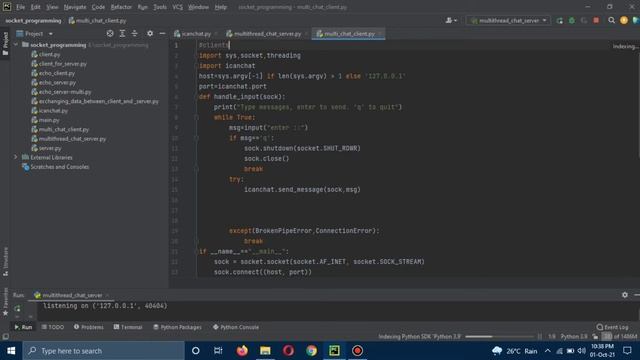Open the Run menu
The height and width of the screenshot is (360, 640).
[142, 7]
